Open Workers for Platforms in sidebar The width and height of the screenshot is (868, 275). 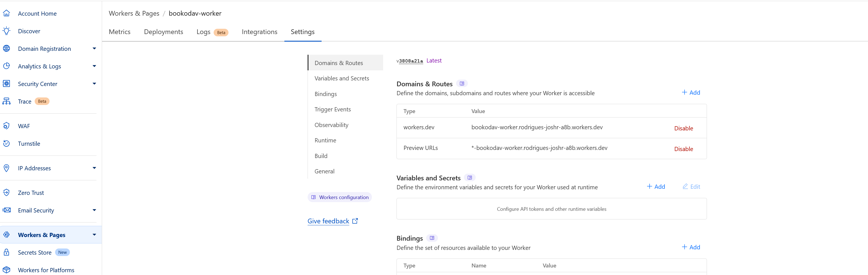46,270
